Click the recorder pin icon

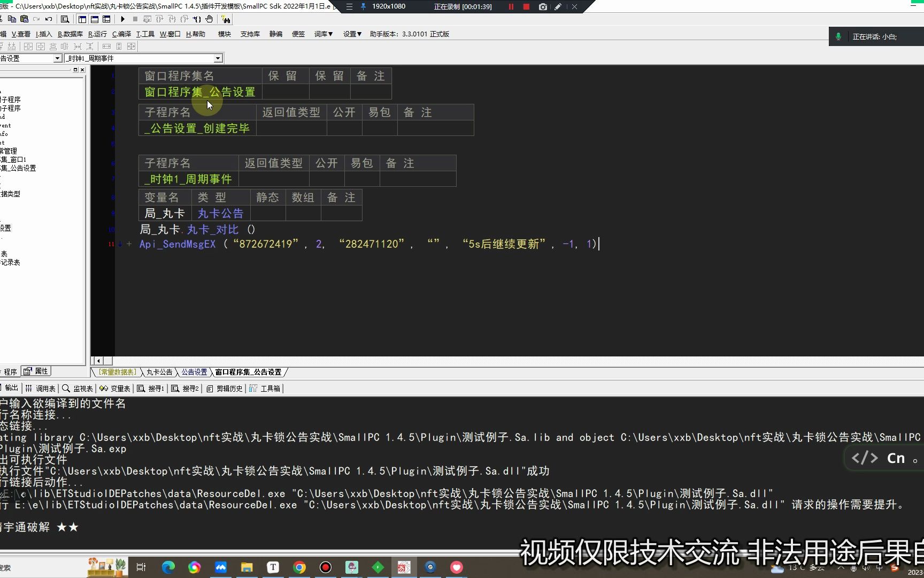click(364, 6)
